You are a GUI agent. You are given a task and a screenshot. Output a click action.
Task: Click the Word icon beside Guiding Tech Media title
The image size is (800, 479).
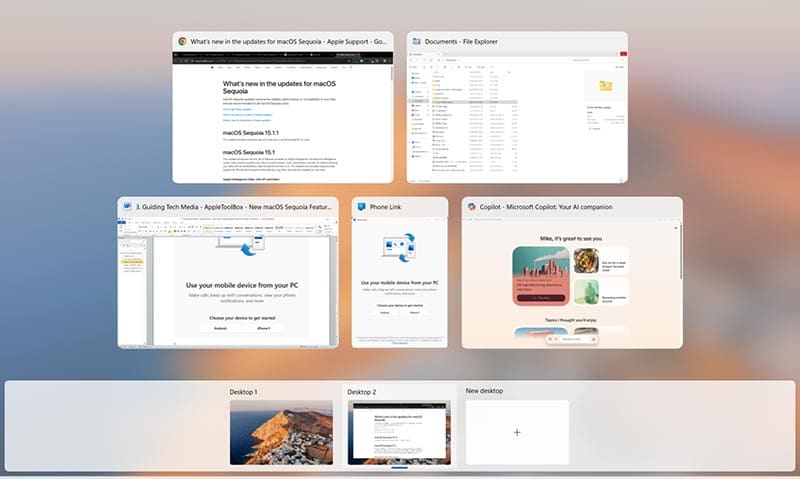pos(127,207)
